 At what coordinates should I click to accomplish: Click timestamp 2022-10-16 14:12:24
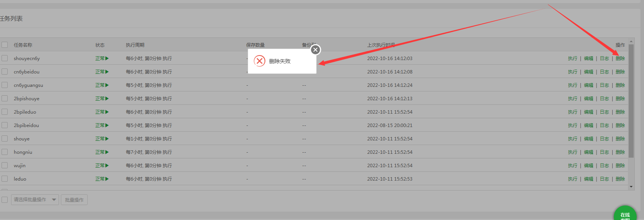(390, 85)
